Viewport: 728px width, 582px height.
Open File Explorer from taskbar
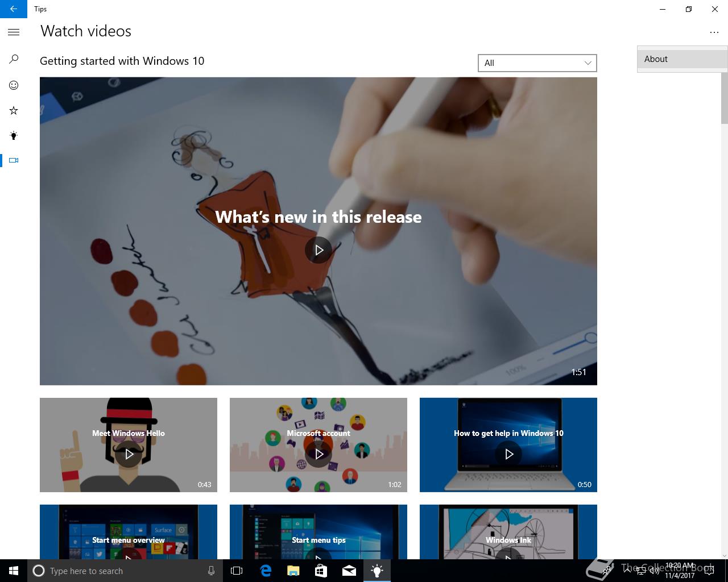[x=293, y=571]
